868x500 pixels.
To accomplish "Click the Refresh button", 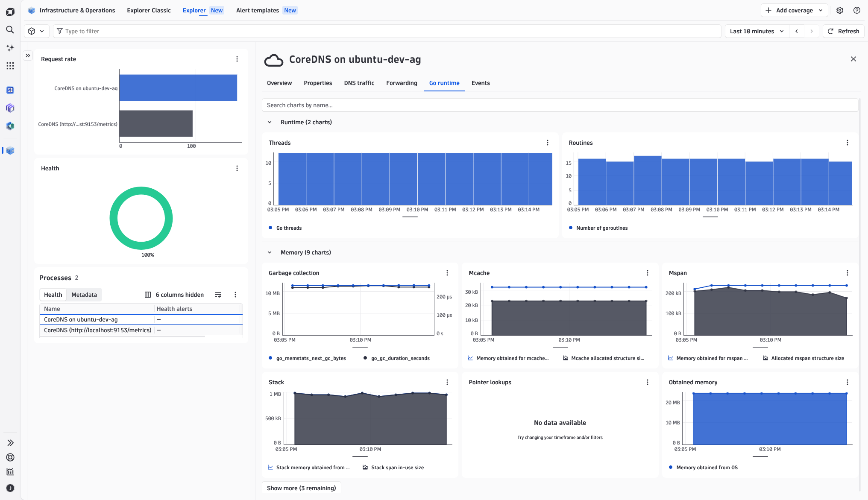I will [x=844, y=31].
